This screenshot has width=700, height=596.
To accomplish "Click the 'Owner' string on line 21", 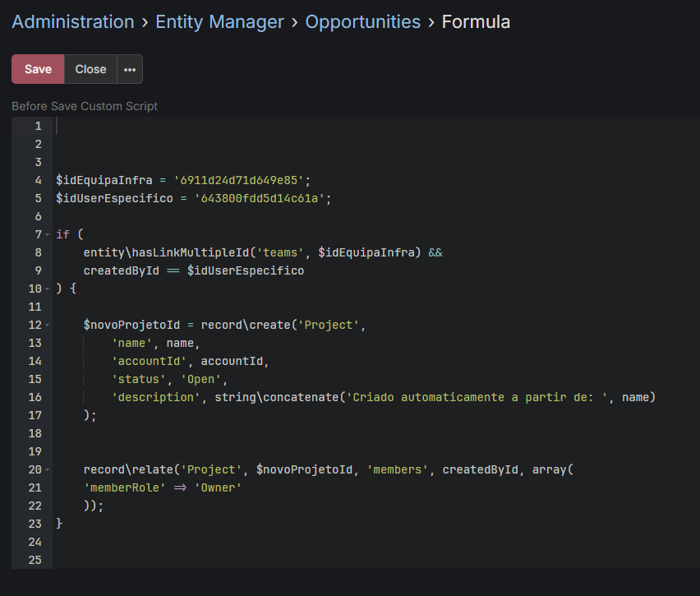I will pyautogui.click(x=219, y=488).
